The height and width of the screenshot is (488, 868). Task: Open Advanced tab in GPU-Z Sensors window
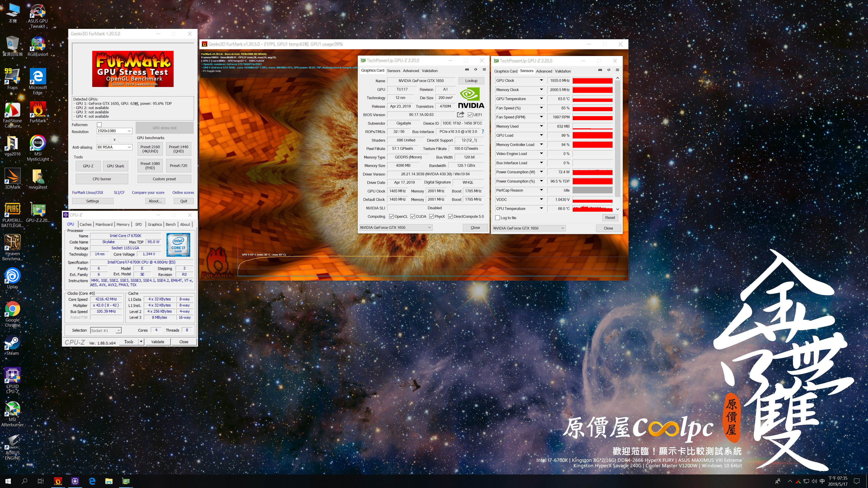(x=544, y=71)
